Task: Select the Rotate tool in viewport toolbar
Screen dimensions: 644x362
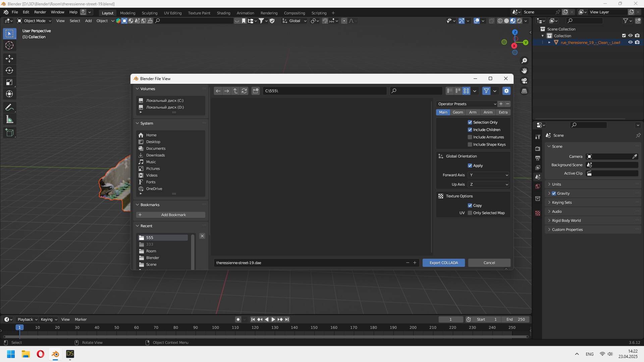Action: (x=9, y=70)
